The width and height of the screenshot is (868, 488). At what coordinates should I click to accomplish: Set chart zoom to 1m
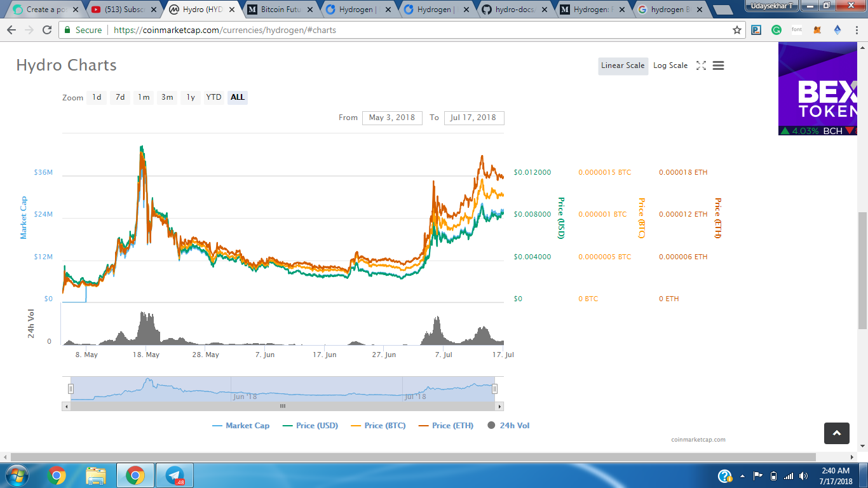pyautogui.click(x=144, y=97)
